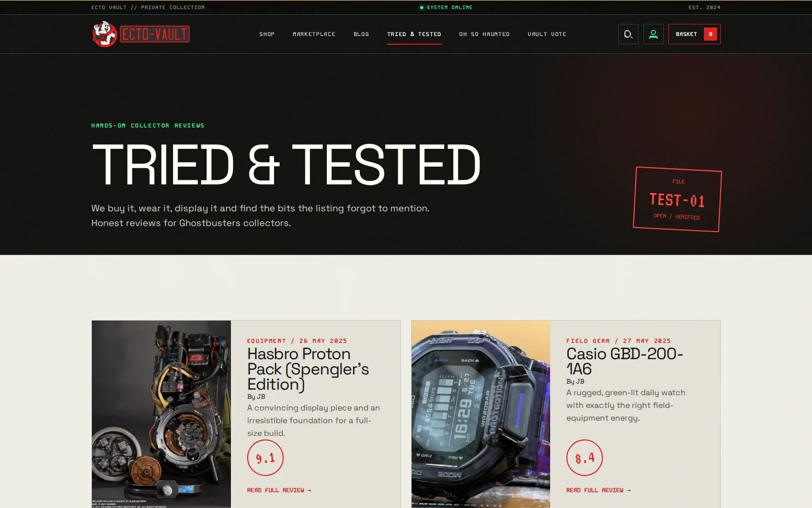
Task: Click 'By JB' under Proton Pack title
Action: 256,397
